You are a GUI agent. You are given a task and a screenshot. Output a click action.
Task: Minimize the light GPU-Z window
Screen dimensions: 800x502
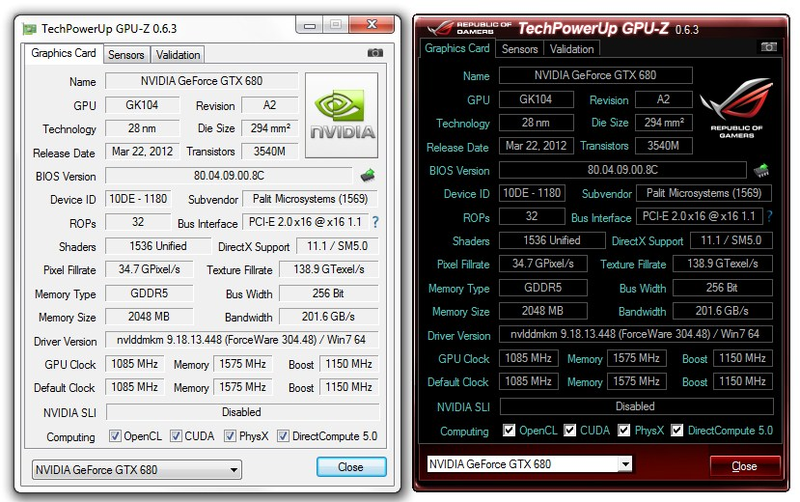pos(309,24)
